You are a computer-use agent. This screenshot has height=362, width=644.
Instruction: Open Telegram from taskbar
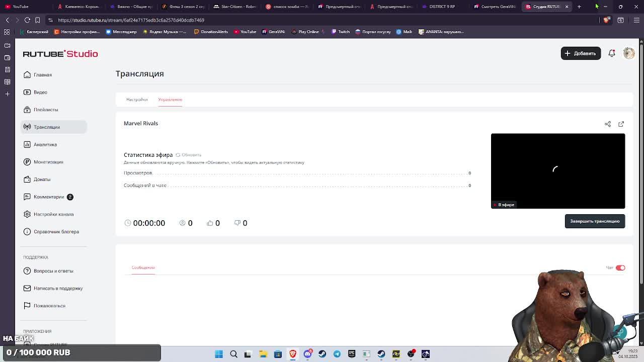point(337,354)
